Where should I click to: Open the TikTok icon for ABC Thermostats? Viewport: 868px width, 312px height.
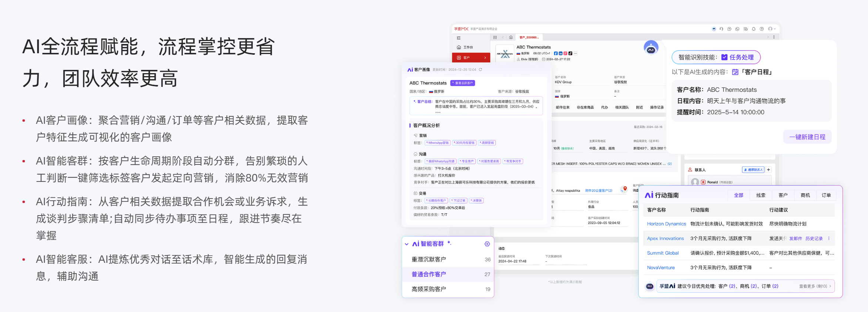(570, 53)
